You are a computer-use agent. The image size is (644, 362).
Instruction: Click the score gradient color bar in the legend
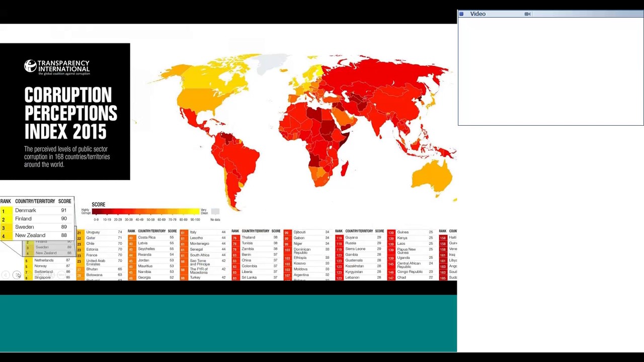[145, 212]
